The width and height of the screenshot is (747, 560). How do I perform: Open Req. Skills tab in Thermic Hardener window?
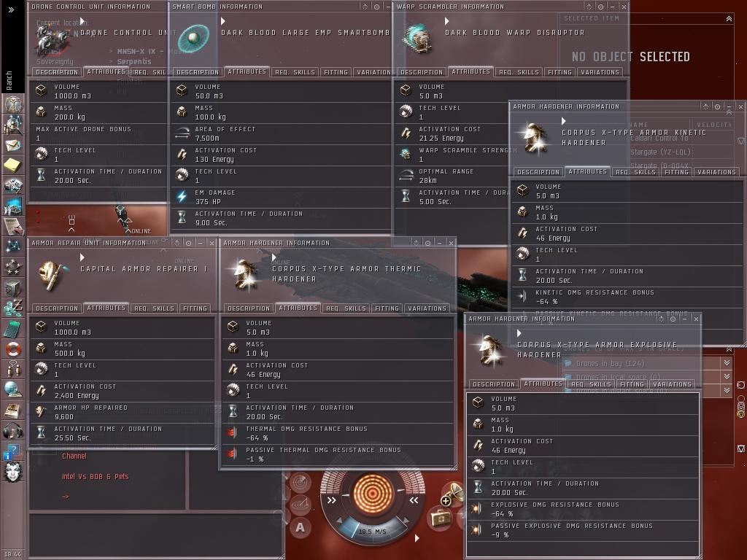(x=346, y=308)
